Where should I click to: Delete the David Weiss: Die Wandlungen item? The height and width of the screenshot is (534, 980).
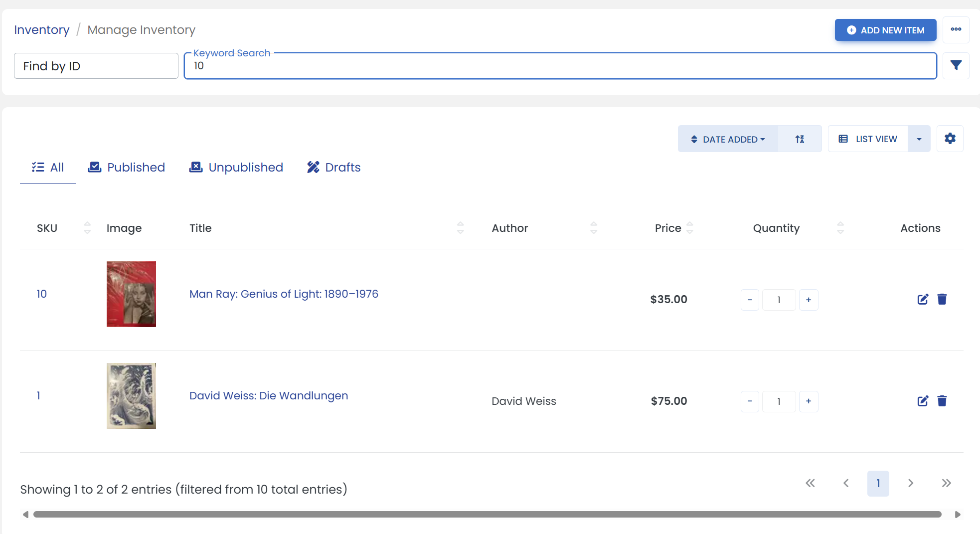point(942,401)
